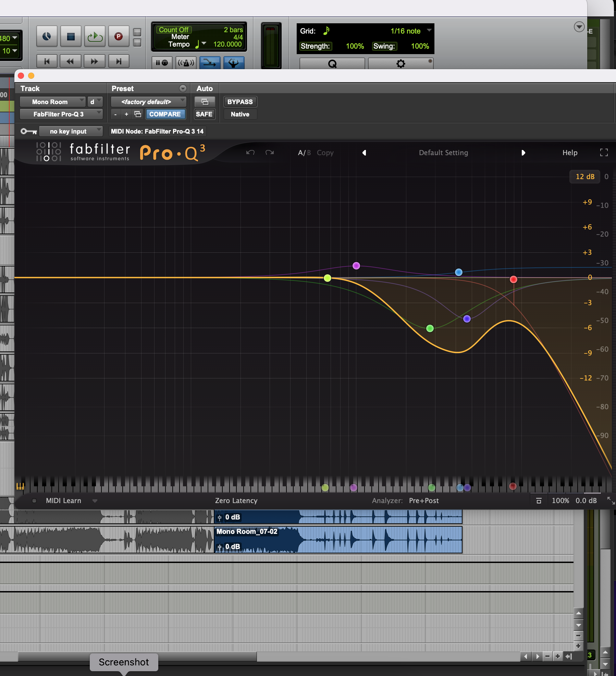Toggle the Metronome click button

click(186, 63)
